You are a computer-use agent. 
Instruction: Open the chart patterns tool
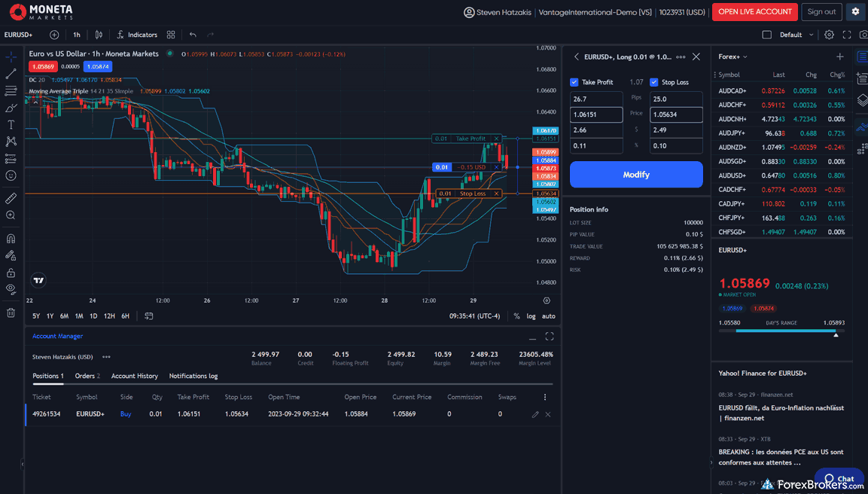(x=11, y=142)
